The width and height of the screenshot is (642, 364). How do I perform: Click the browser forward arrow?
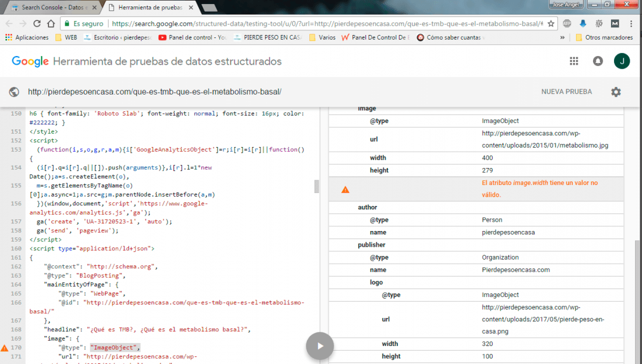(23, 24)
